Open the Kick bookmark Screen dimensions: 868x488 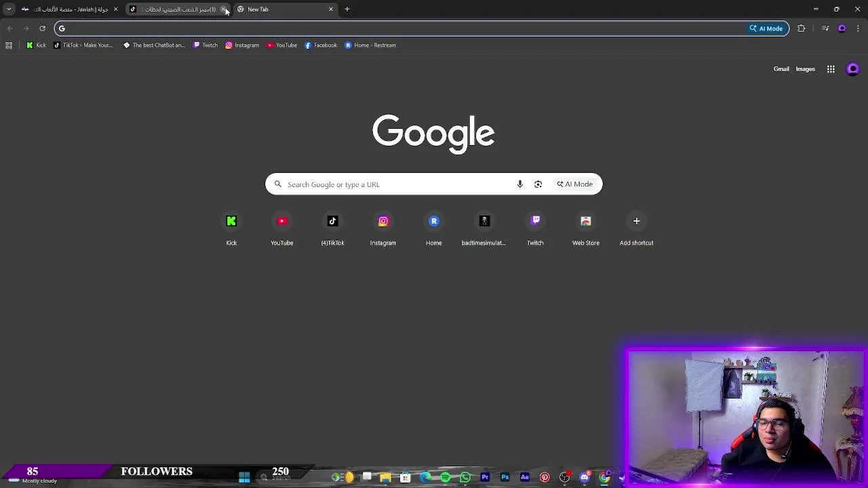coord(36,45)
